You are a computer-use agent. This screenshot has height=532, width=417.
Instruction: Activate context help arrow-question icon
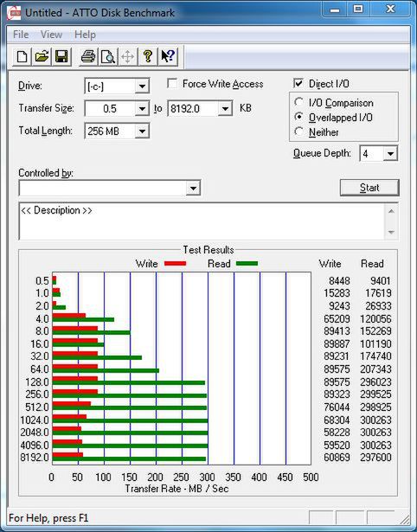168,56
